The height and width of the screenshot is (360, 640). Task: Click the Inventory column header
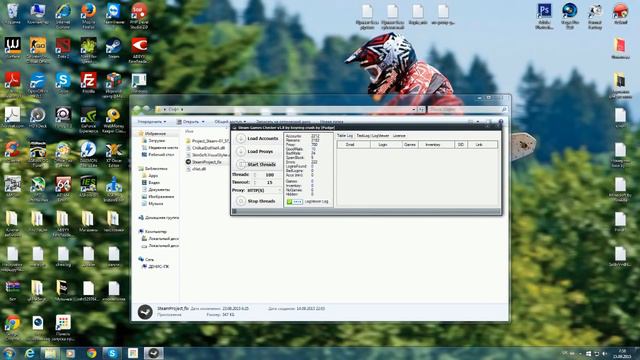(x=436, y=144)
